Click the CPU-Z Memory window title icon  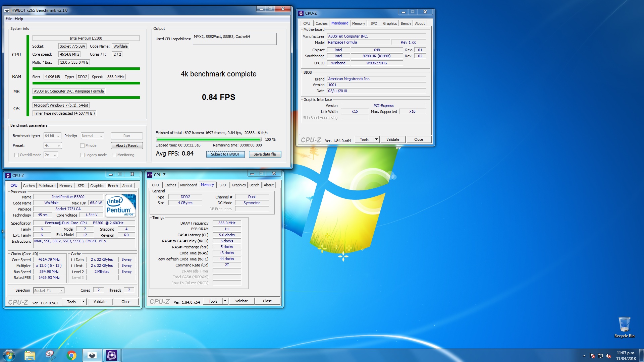click(150, 175)
